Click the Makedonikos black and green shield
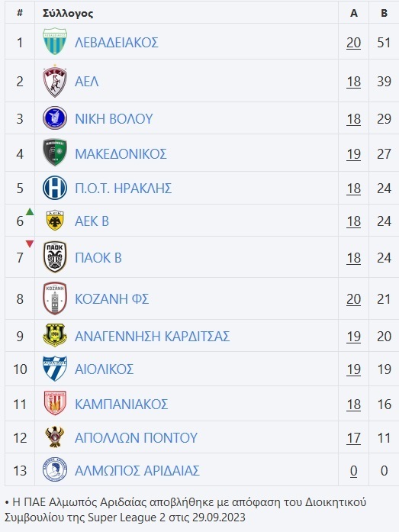The height and width of the screenshot is (532, 399). click(x=55, y=153)
